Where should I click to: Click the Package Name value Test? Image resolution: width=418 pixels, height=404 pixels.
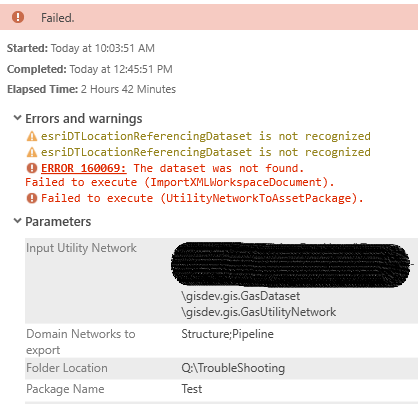(192, 389)
